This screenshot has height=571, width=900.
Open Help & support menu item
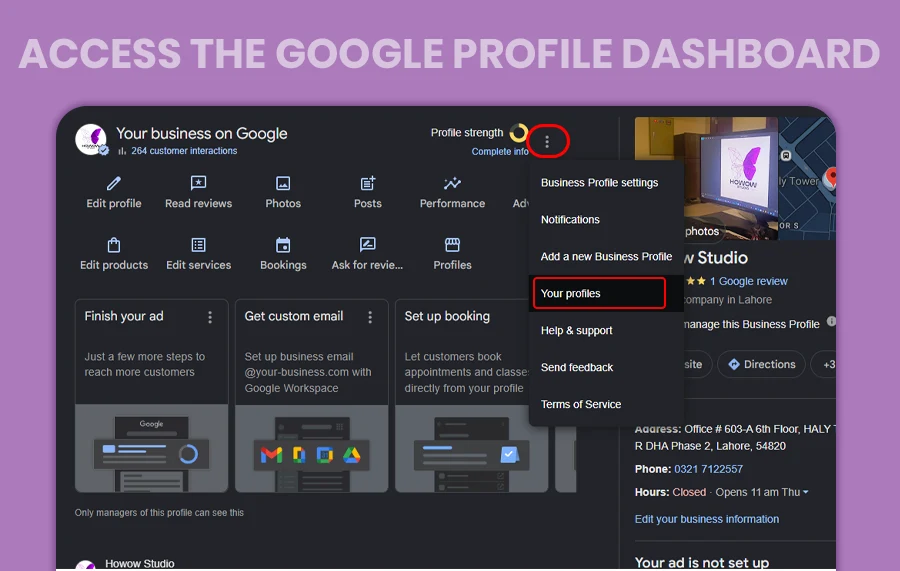coord(576,331)
